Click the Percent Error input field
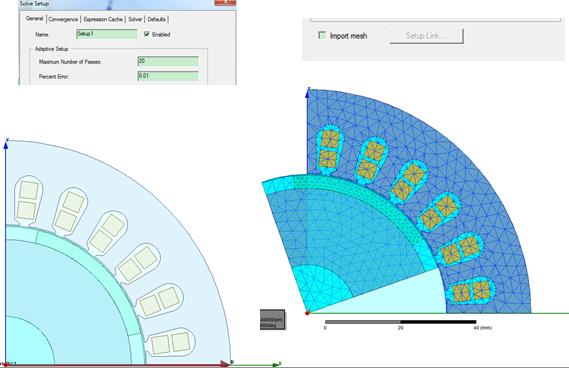The image size is (569, 368). [168, 76]
